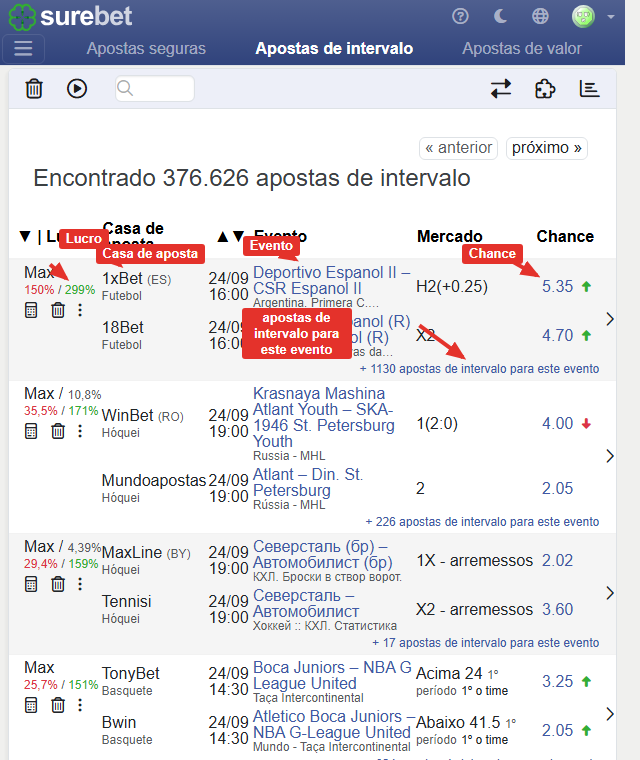Expand the TonyBet row chevron
The width and height of the screenshot is (640, 760).
tap(610, 714)
